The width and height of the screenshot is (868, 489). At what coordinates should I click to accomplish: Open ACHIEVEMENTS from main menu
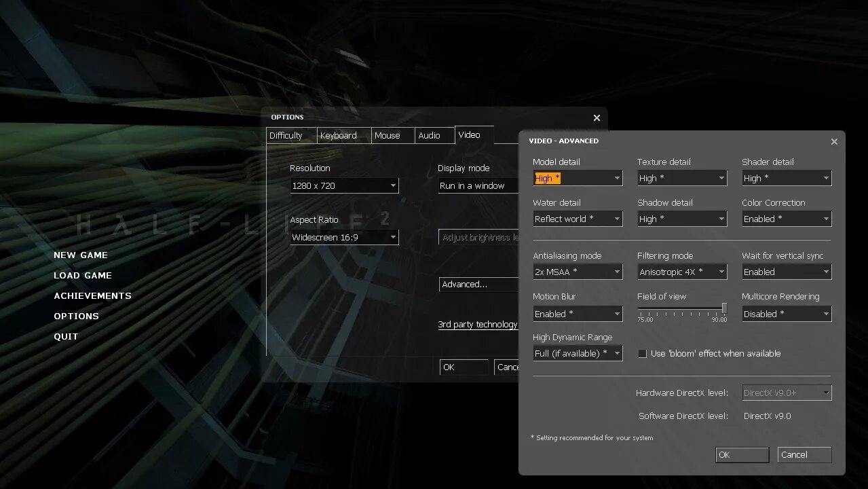(x=93, y=296)
